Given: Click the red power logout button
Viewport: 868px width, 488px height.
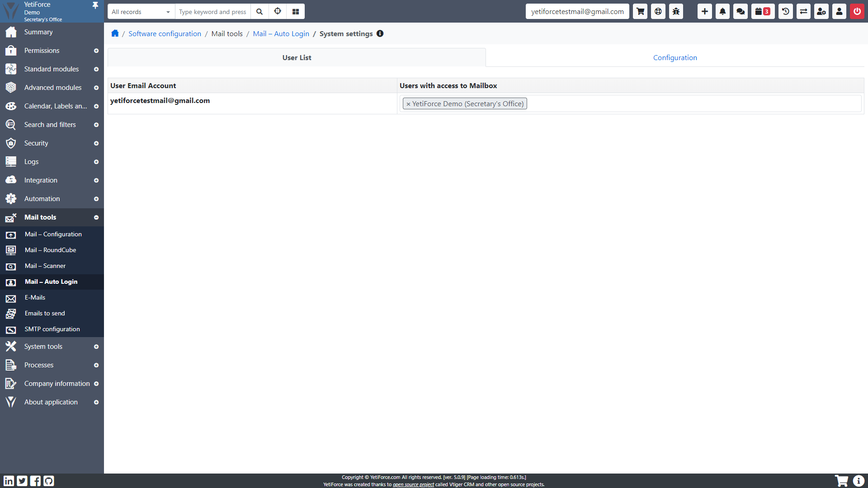Looking at the screenshot, I should pyautogui.click(x=857, y=12).
